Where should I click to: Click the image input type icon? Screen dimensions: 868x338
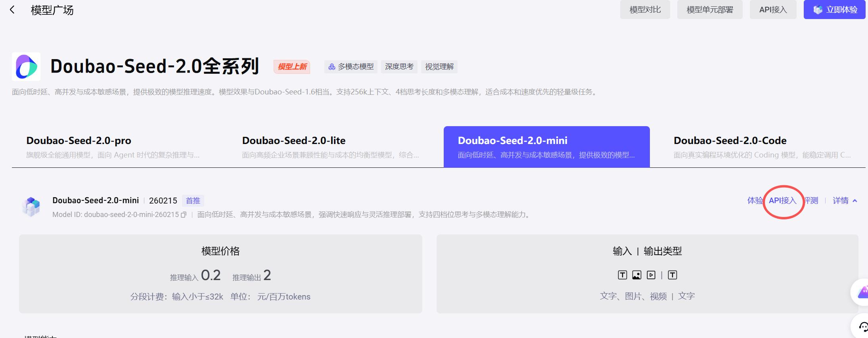tap(637, 275)
